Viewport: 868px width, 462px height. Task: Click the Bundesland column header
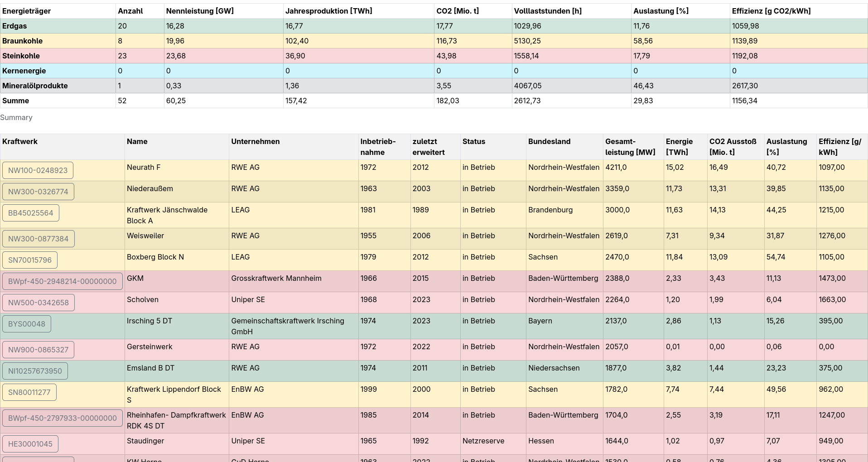(x=549, y=141)
